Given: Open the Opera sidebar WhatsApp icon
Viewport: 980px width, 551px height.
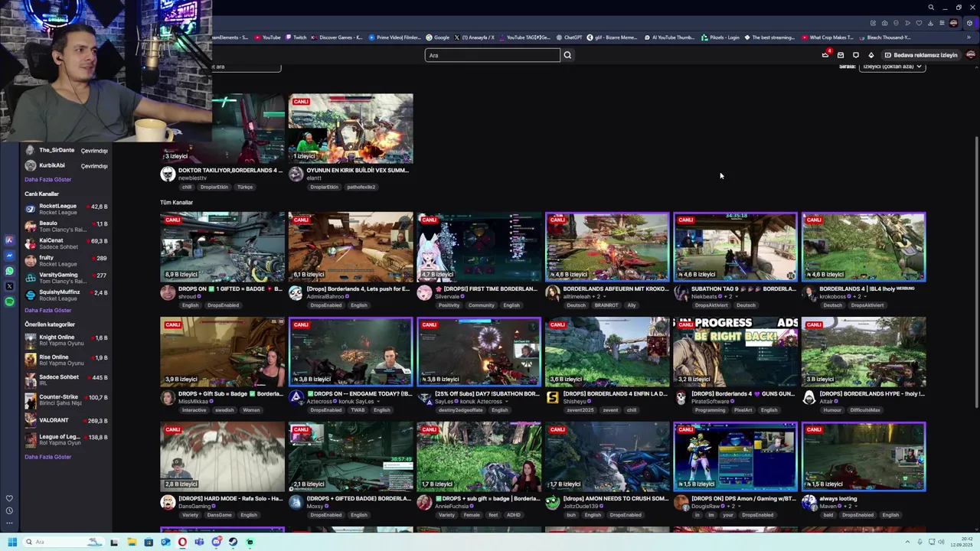Looking at the screenshot, I should click(x=9, y=271).
